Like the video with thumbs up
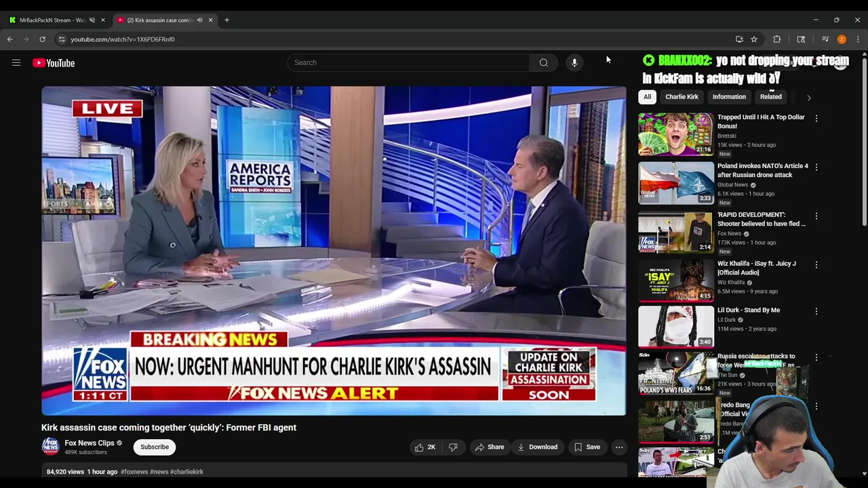Screen dimensions: 868x488 426,447
